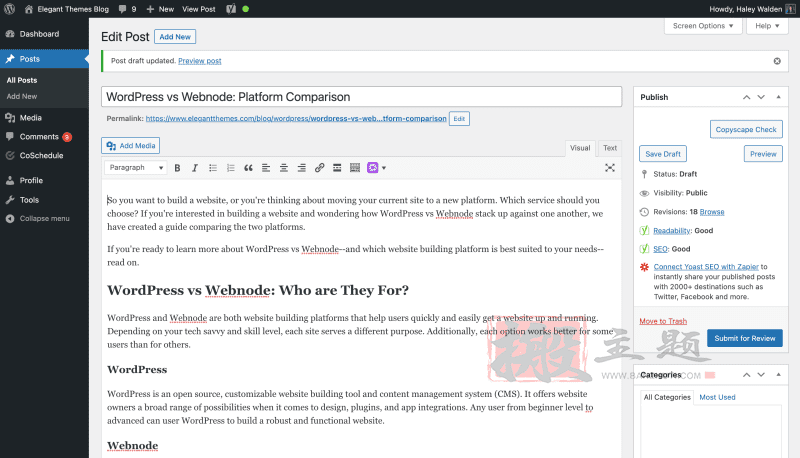Collapse the Categories panel
This screenshot has width=800, height=458.
click(779, 374)
